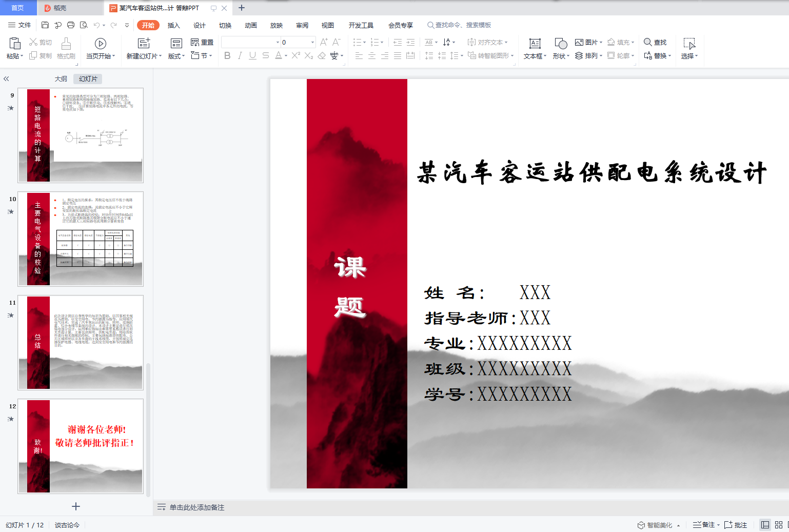Switch to the Design (设计) tab
Viewport: 789px width, 532px height.
click(x=200, y=25)
